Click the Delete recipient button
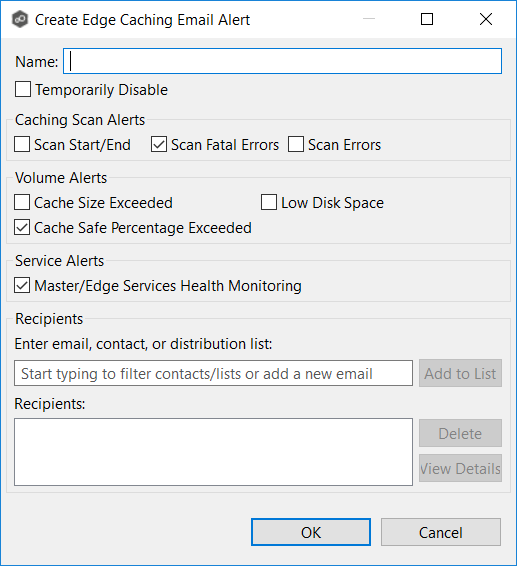 click(460, 433)
